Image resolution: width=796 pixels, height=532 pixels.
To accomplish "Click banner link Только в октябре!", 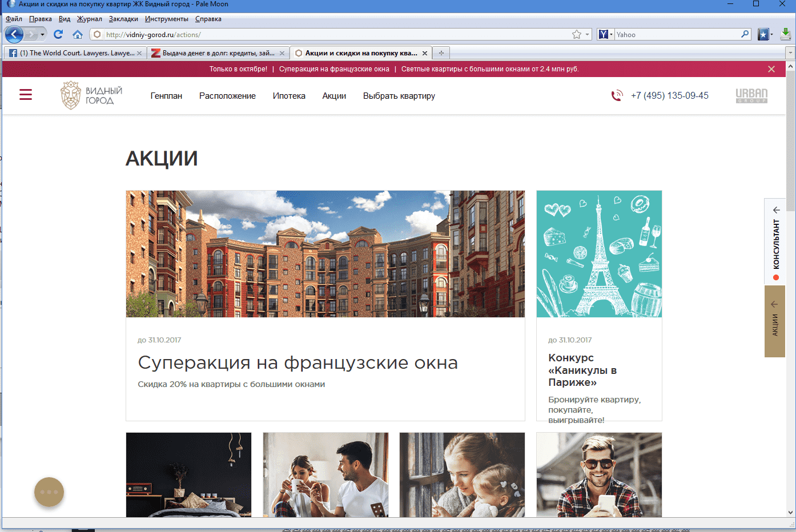I will [238, 69].
